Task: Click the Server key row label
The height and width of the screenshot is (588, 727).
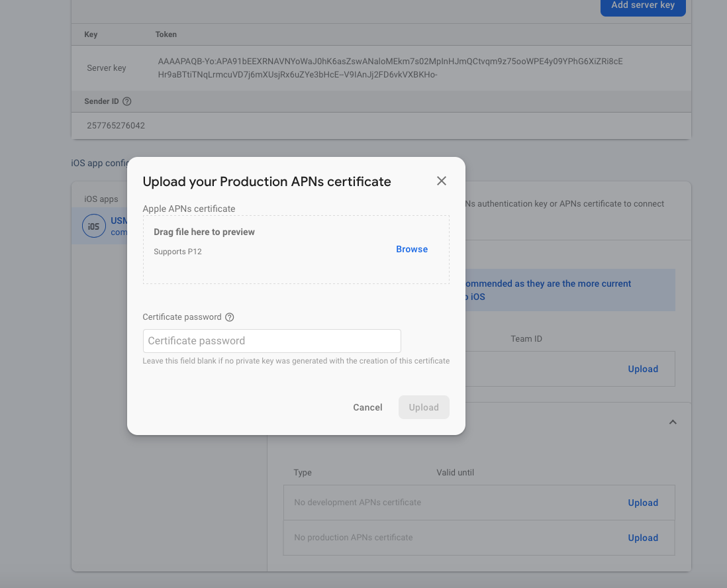Action: pos(106,68)
